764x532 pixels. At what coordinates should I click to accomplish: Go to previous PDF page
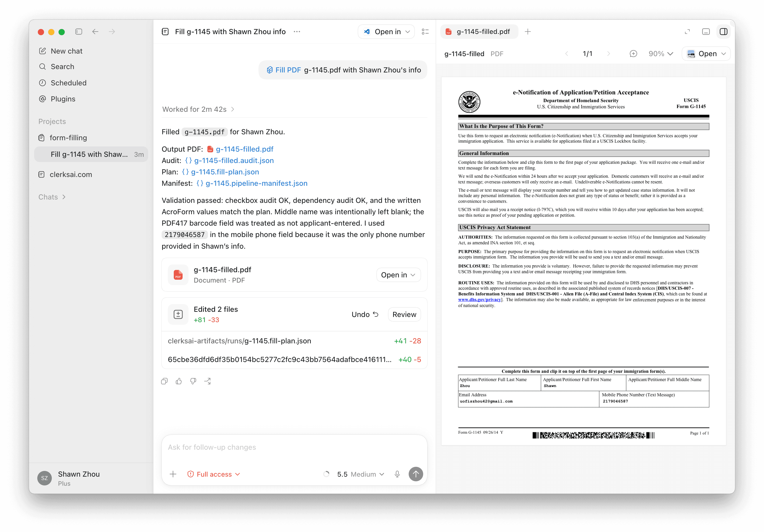(567, 54)
